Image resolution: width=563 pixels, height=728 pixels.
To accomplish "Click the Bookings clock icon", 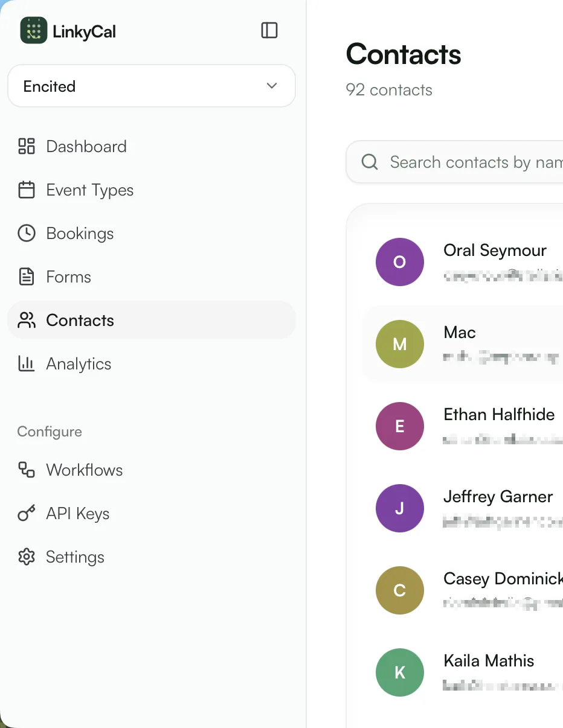I will (27, 233).
